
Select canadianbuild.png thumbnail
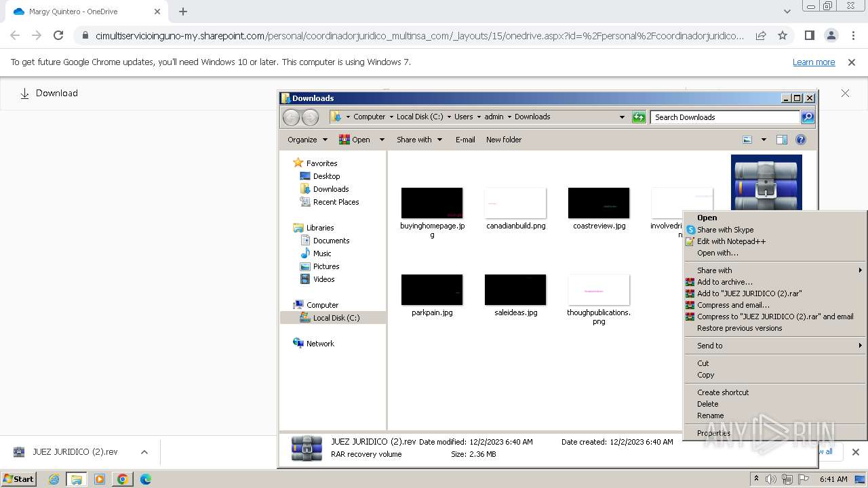click(x=515, y=203)
